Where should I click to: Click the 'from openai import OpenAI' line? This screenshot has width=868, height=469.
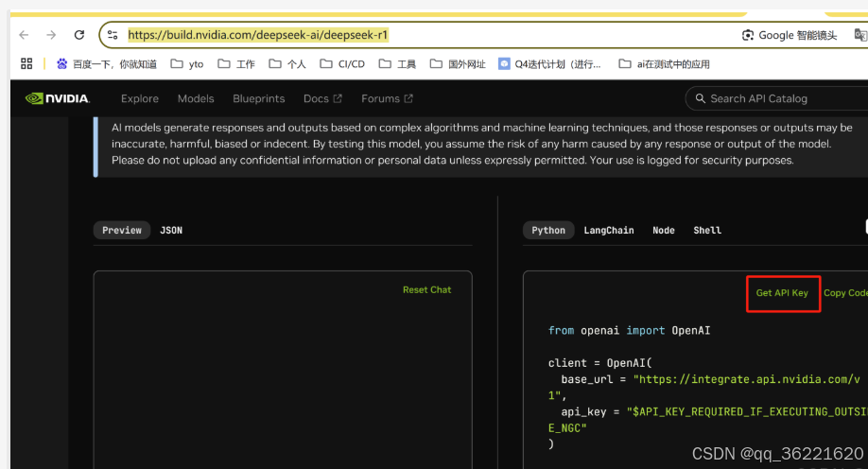click(x=629, y=331)
